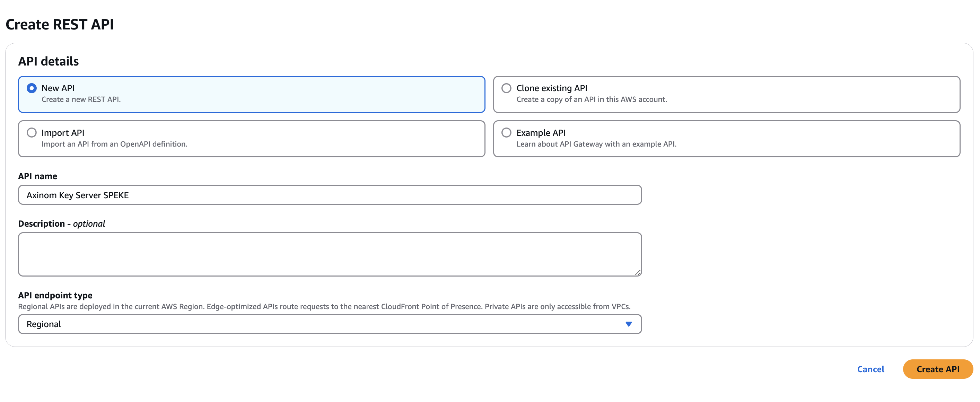This screenshot has width=980, height=402.
Task: Click the 'Learn about API Gateway' example card
Action: point(596,144)
